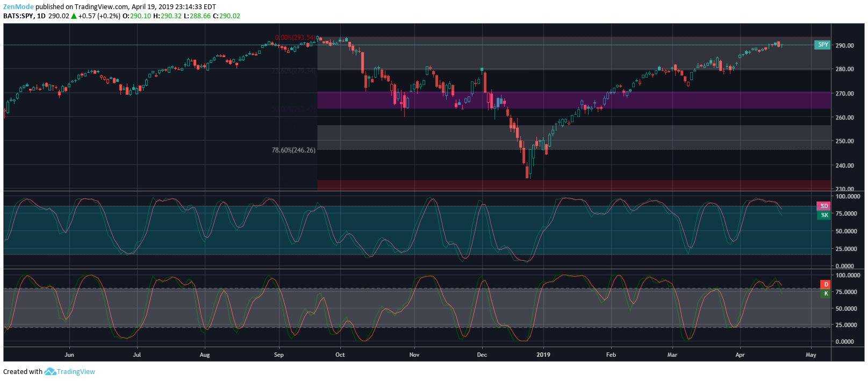Click the May label on time axis
Screen dimensions: 868x381
tap(811, 355)
